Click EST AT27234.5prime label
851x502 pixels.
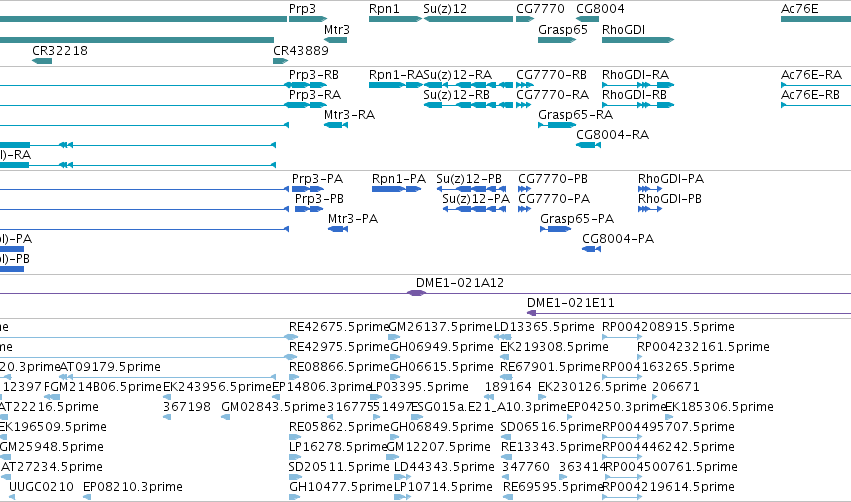pyautogui.click(x=52, y=467)
